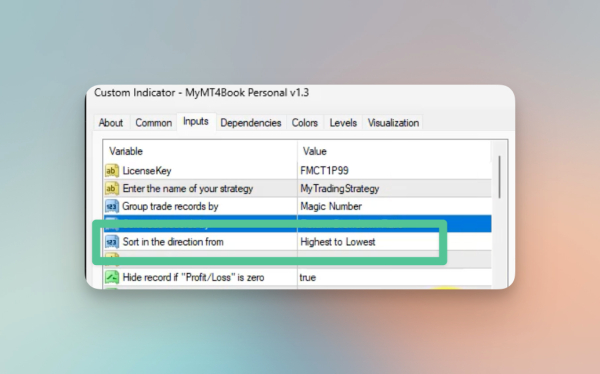Click the icon for Sort in the direction from
This screenshot has width=600, height=374.
point(112,242)
